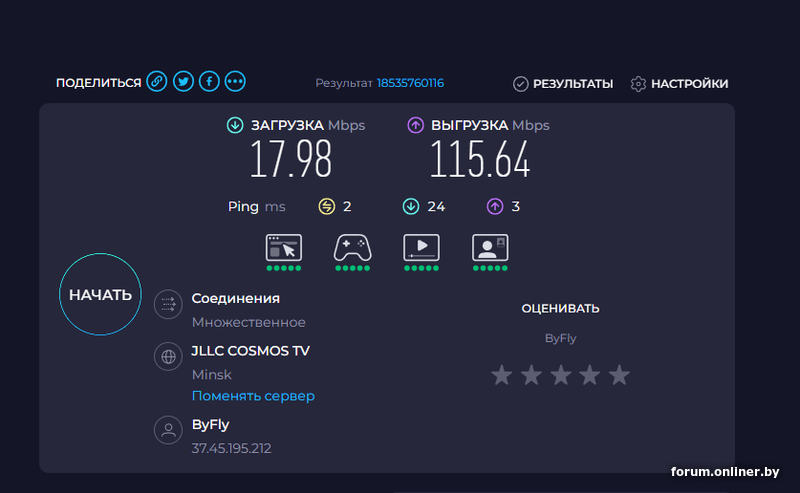Click the gaming controller performance icon
Image resolution: width=800 pixels, height=493 pixels.
[352, 248]
